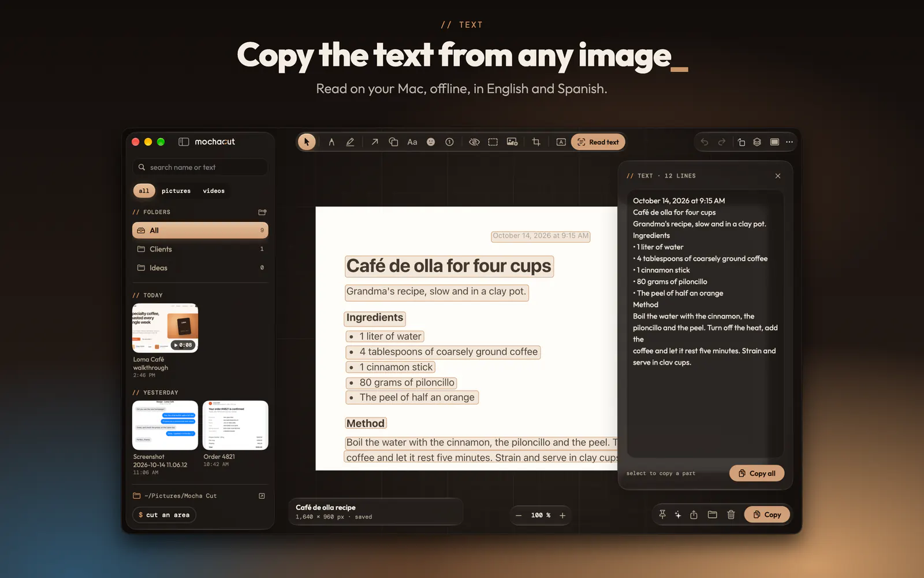Click the sparkle enhance icon
The height and width of the screenshot is (578, 924).
(678, 514)
